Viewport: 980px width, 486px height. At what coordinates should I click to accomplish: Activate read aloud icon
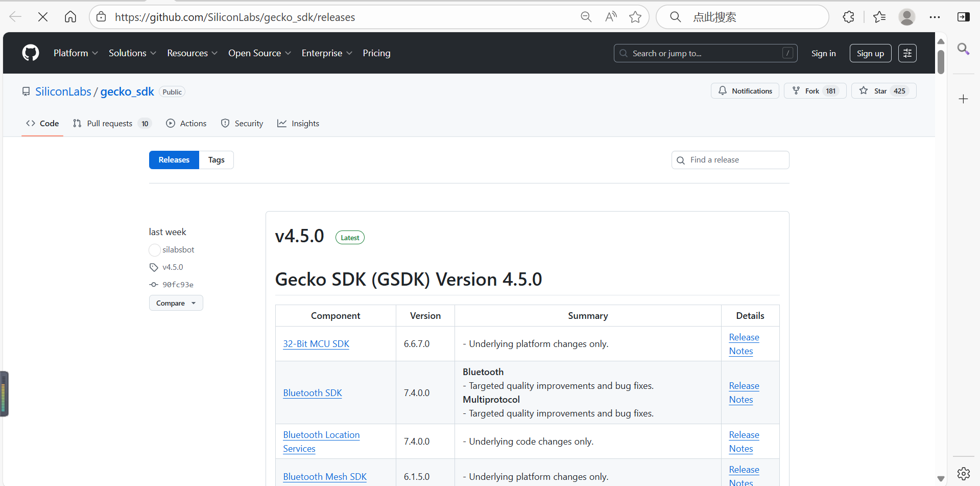click(x=611, y=17)
